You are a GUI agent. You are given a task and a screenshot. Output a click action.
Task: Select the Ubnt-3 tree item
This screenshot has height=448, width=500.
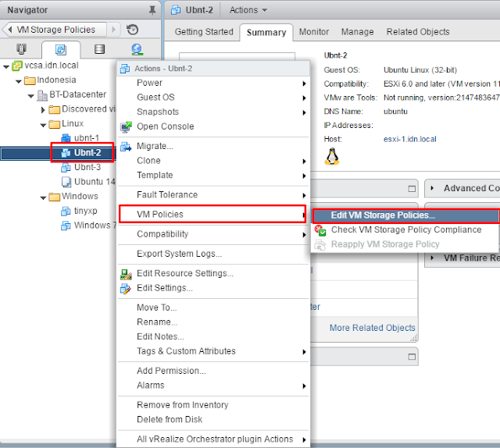[87, 167]
